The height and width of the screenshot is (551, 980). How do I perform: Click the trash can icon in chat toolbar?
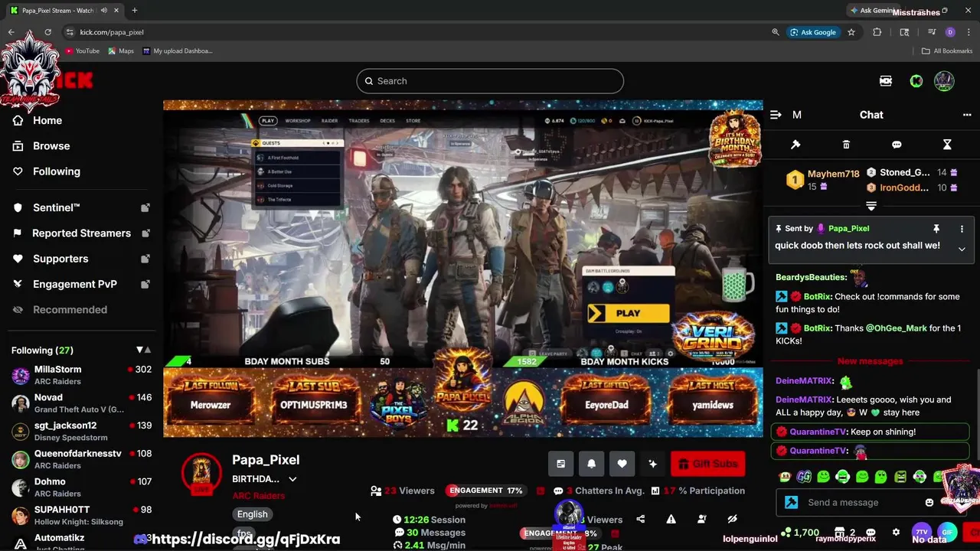click(x=846, y=145)
